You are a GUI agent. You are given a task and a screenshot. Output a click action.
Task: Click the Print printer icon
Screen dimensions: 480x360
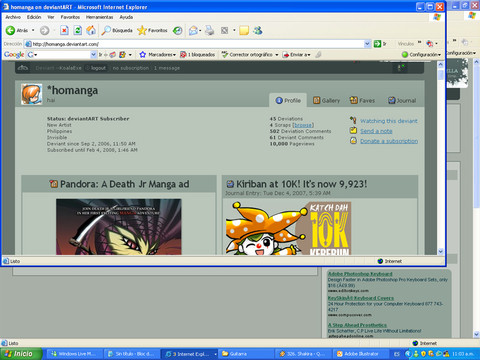click(x=210, y=30)
